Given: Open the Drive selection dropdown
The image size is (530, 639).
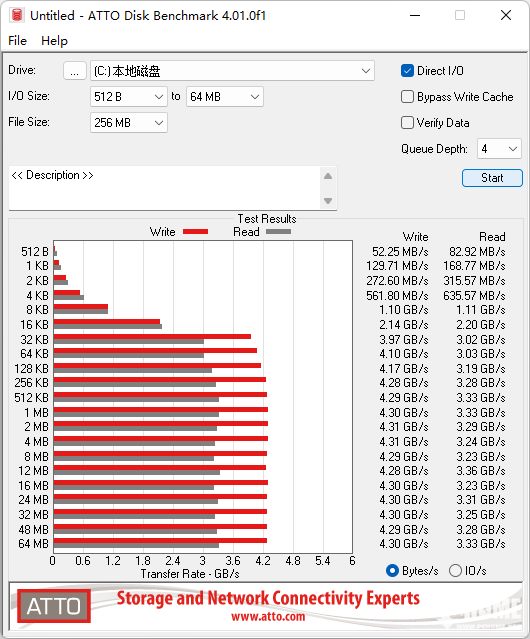Looking at the screenshot, I should tap(232, 71).
